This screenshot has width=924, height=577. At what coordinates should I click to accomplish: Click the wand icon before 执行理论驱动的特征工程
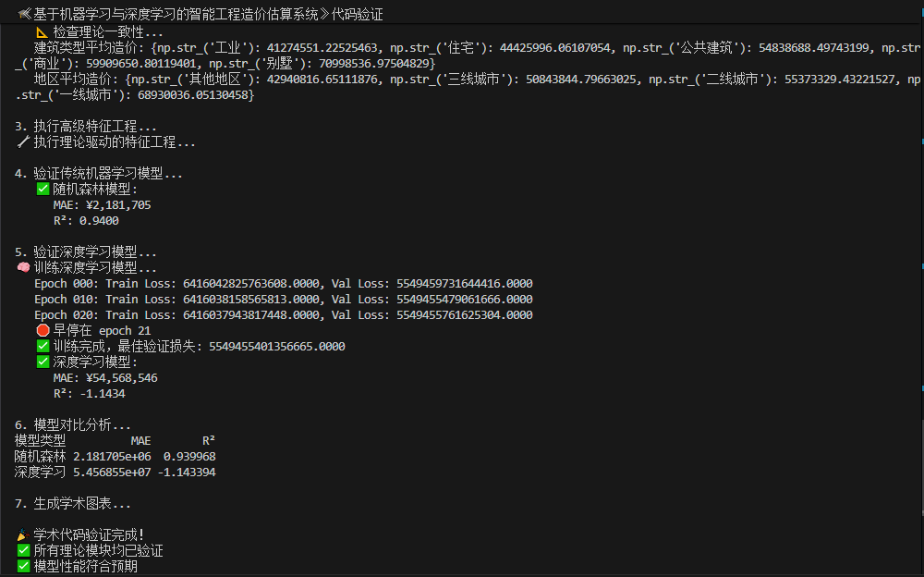(23, 142)
